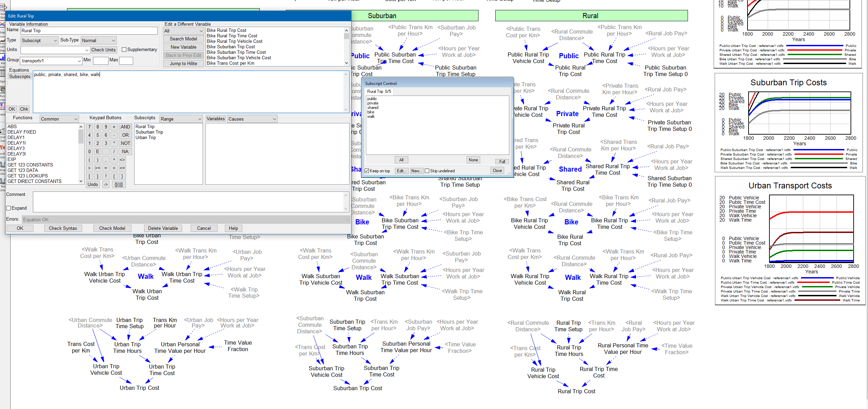Screen dimensions: 868x409
Task: Click Cancel in the Edit dialog
Action: pos(204,228)
